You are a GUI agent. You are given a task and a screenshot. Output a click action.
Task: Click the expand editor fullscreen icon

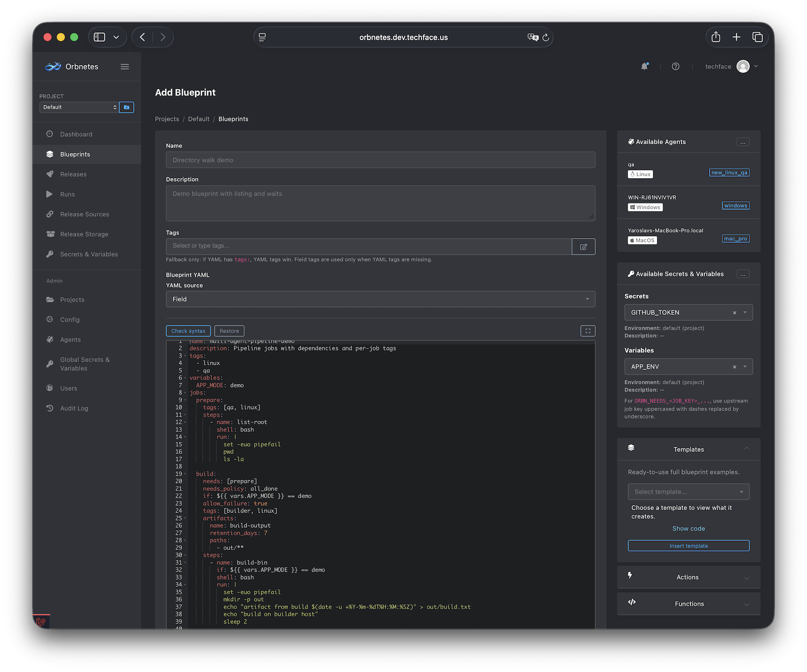click(x=587, y=330)
